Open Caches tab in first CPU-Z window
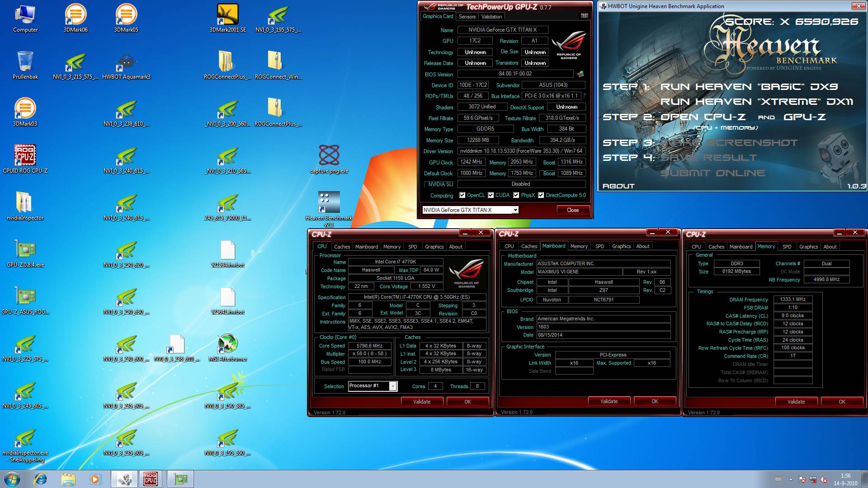Viewport: 868px width, 488px height. pos(342,247)
